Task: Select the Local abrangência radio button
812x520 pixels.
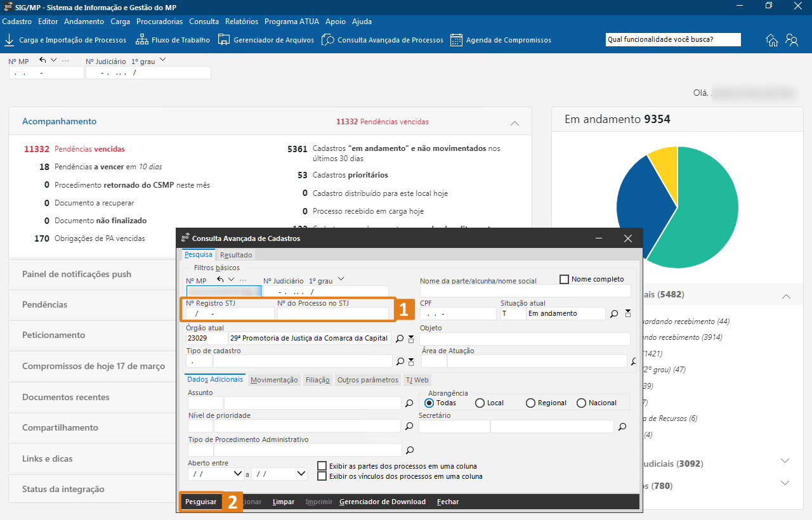Action: (480, 403)
